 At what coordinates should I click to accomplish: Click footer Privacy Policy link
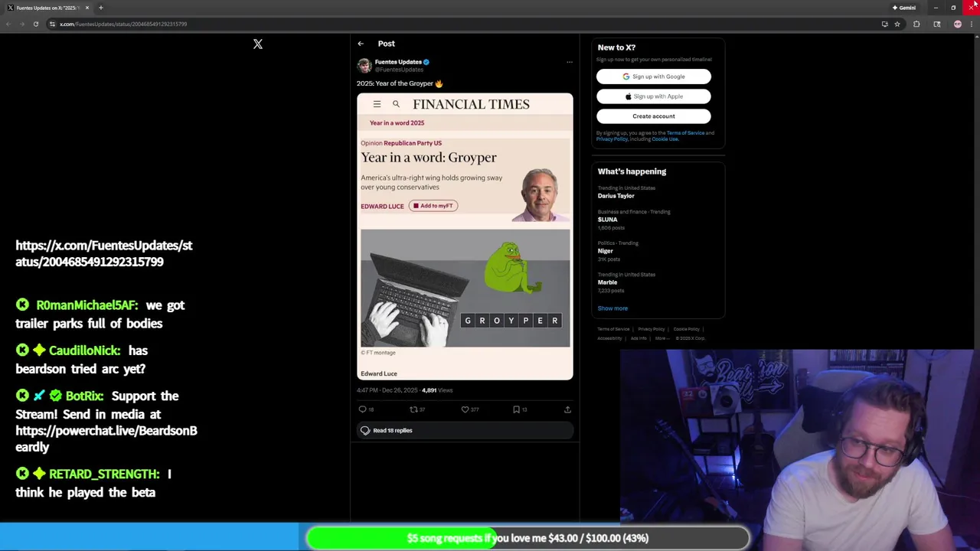click(651, 329)
